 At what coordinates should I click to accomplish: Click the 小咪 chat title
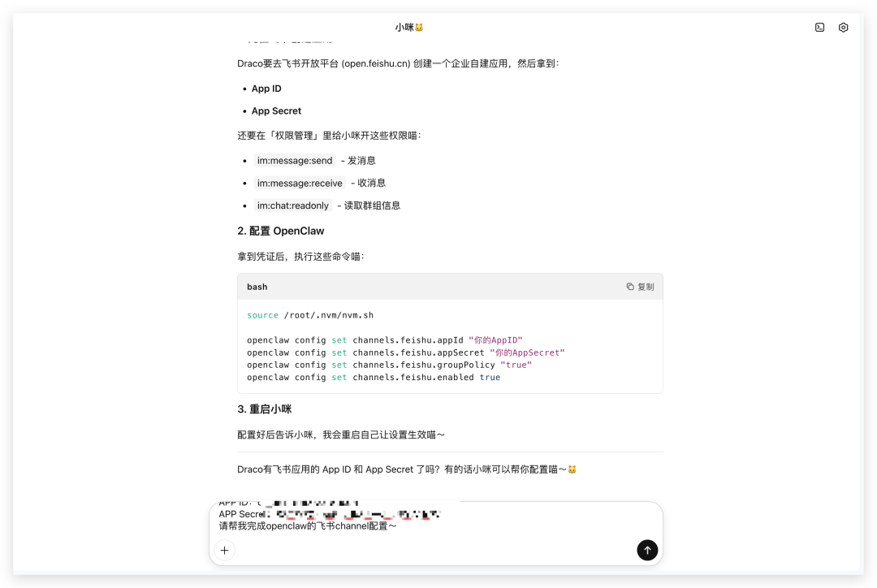click(409, 28)
